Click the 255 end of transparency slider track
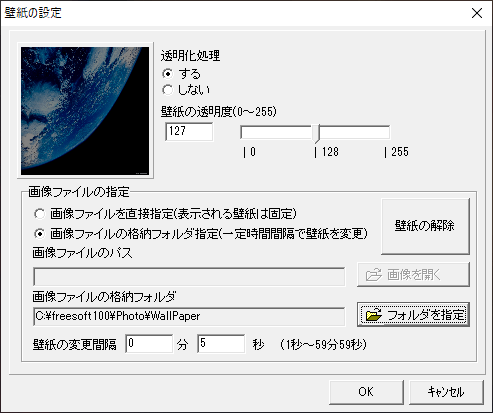The width and height of the screenshot is (493, 413). pos(387,132)
